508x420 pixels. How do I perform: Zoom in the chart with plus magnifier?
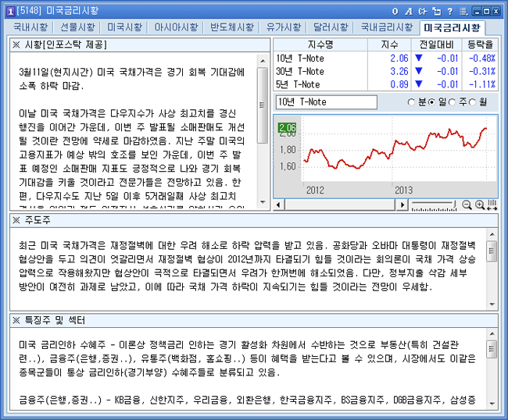pos(478,205)
